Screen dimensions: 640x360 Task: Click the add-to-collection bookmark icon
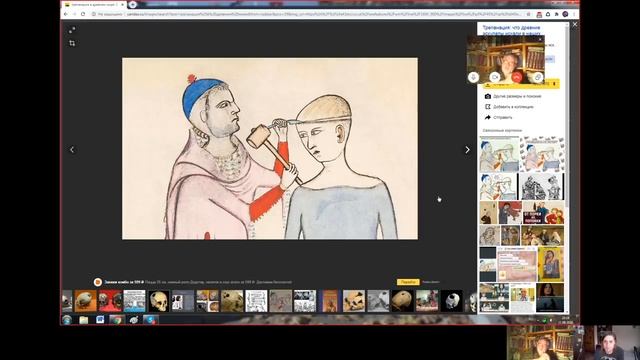tap(487, 107)
